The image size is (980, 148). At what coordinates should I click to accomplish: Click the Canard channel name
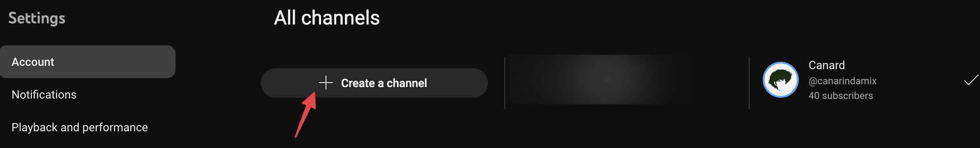coord(827,65)
